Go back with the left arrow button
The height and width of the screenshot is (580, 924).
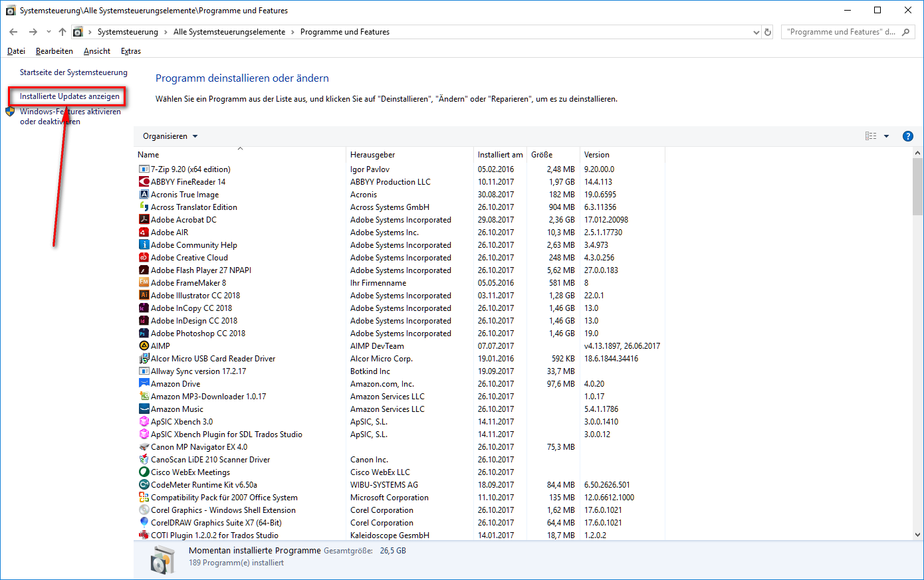[13, 32]
